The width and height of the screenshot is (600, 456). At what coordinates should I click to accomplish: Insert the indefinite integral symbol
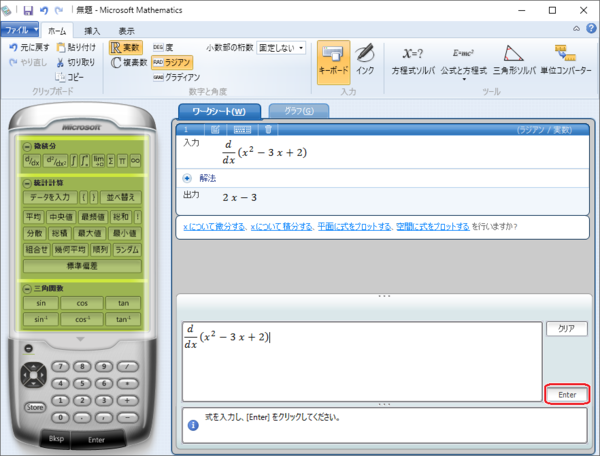click(x=74, y=161)
